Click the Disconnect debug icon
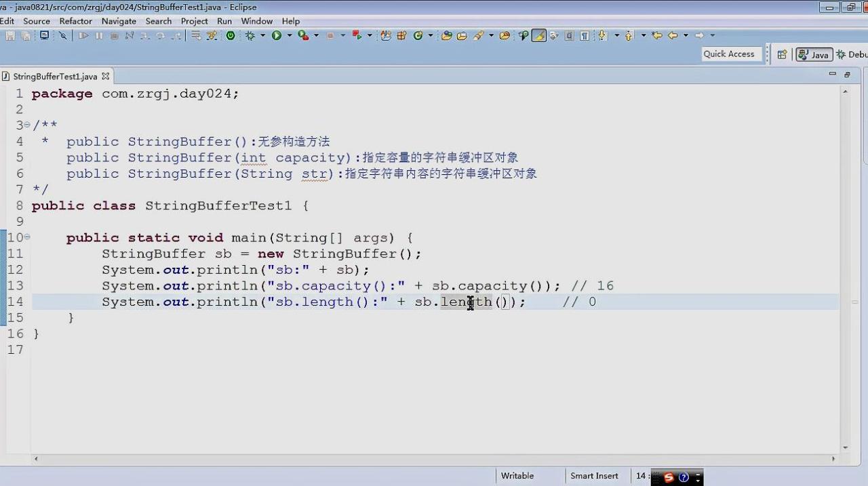This screenshot has height=486, width=868. (129, 35)
